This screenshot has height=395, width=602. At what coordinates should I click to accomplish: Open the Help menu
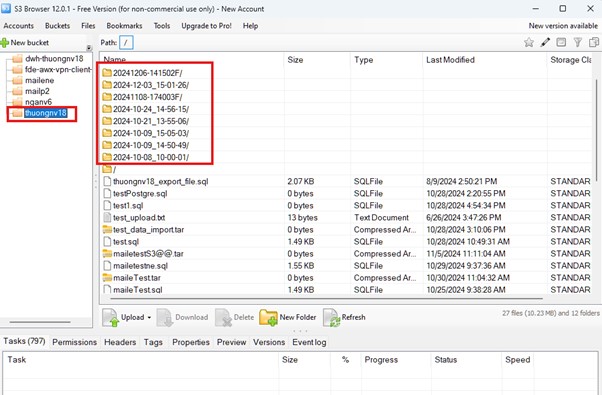coord(250,26)
